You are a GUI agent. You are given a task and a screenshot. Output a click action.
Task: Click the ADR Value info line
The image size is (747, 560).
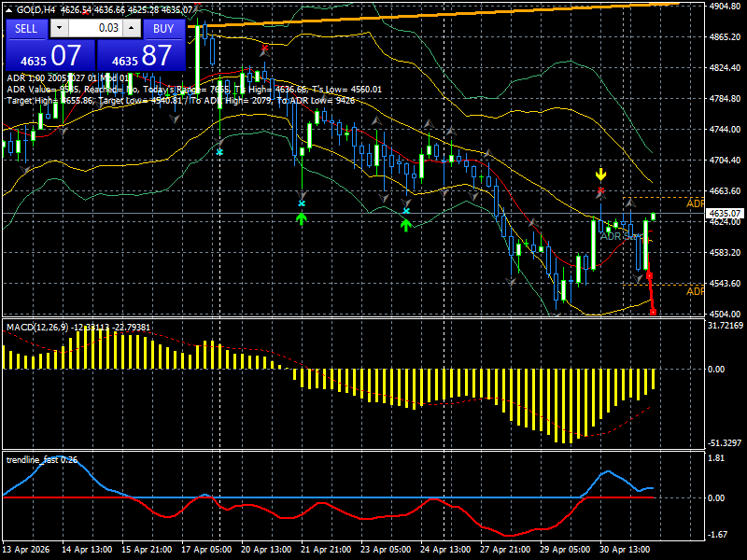(194, 89)
